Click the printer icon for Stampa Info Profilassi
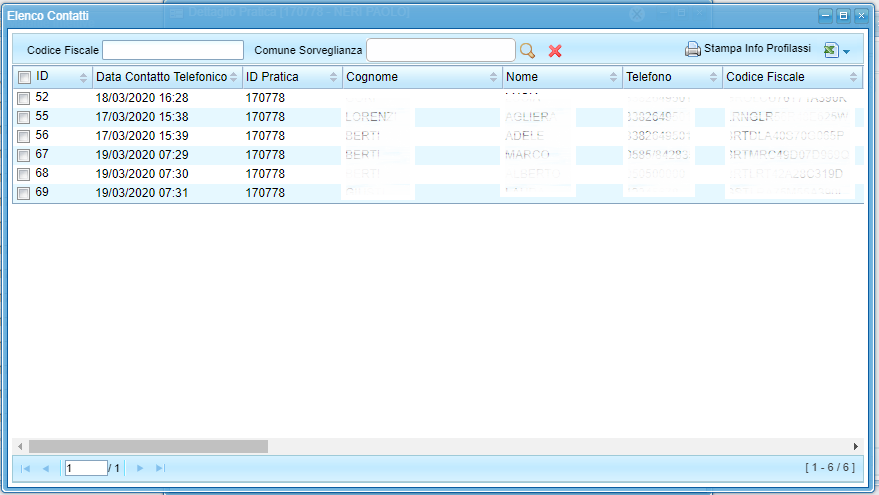Viewport: 879px width, 495px height. tap(692, 49)
